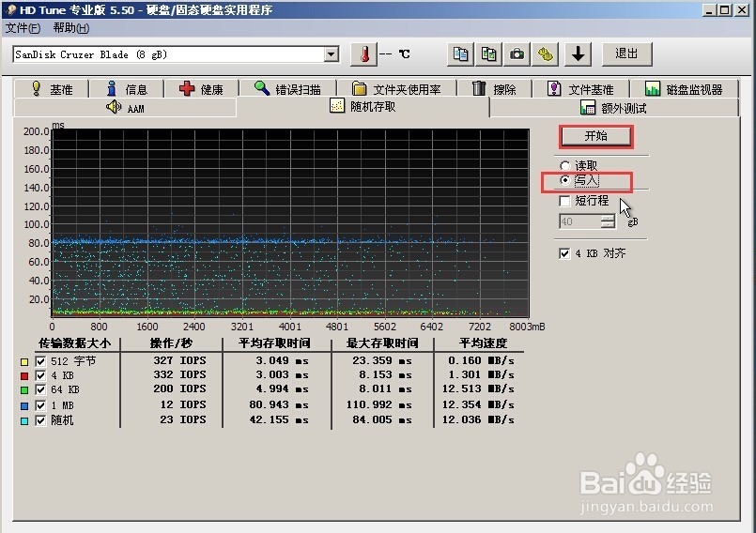Click the thermometer temperature icon
The image size is (756, 533).
(364, 54)
